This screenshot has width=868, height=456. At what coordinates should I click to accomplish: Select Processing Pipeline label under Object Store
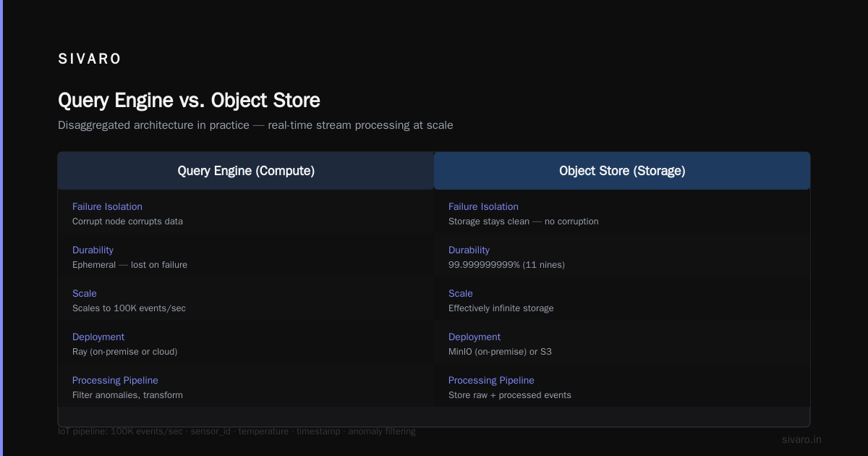[x=491, y=381]
